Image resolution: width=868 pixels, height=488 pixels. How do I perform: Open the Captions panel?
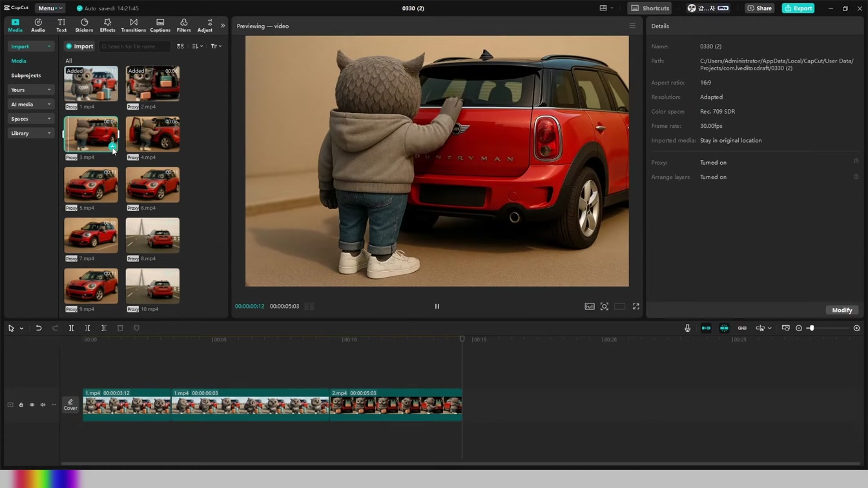(x=160, y=25)
